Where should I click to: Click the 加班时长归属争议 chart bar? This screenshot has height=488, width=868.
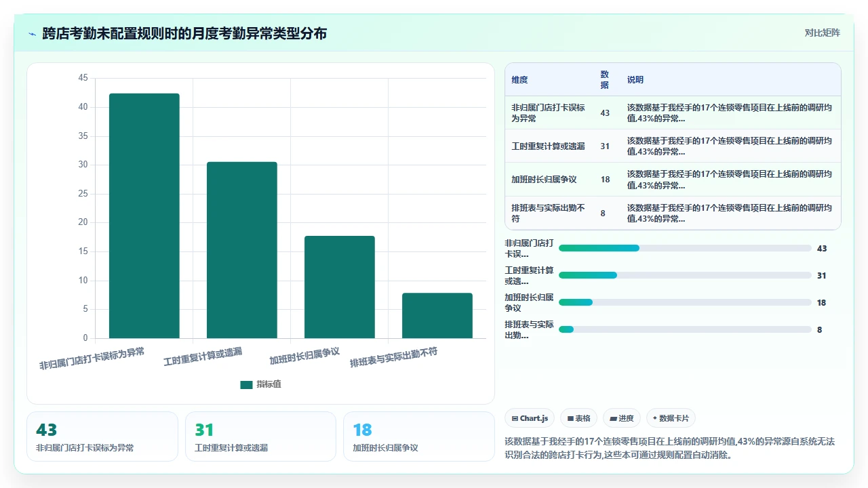[x=340, y=287]
